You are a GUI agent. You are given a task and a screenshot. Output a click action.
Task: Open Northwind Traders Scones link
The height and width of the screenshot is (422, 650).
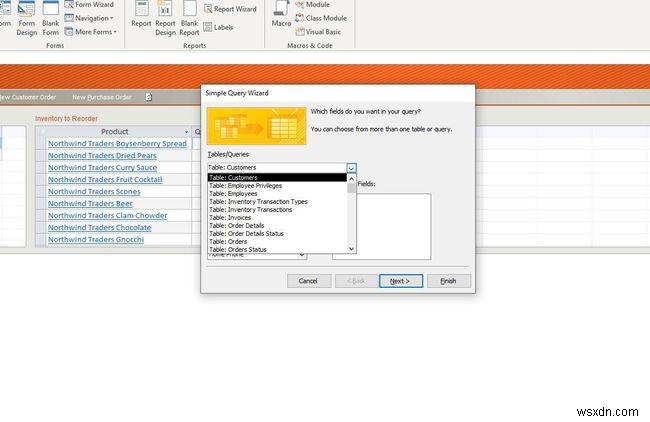point(94,192)
